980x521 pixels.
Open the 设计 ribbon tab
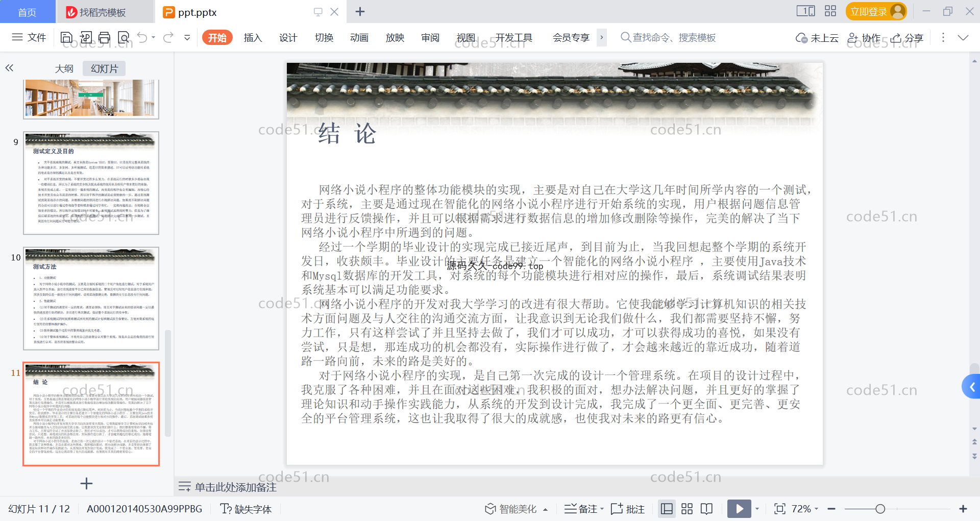click(288, 37)
